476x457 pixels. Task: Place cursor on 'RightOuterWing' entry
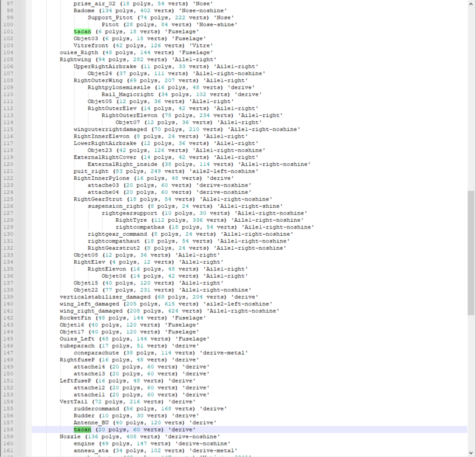click(x=98, y=80)
